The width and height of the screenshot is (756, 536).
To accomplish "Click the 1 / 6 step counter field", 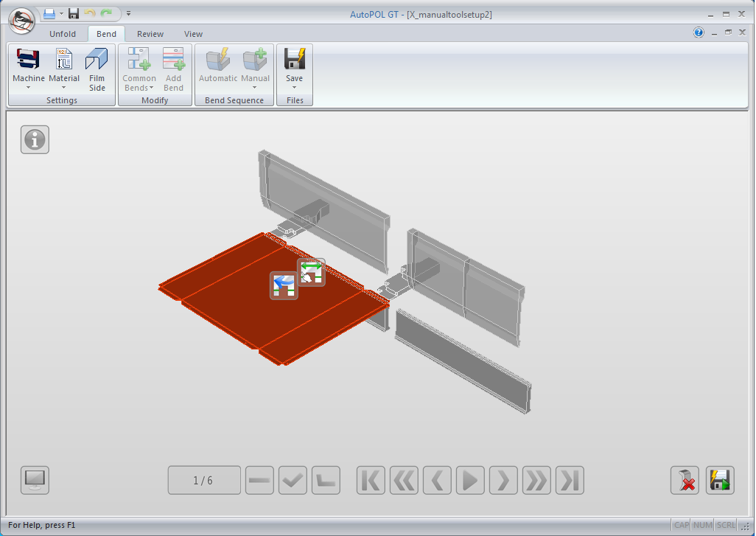I will point(203,481).
